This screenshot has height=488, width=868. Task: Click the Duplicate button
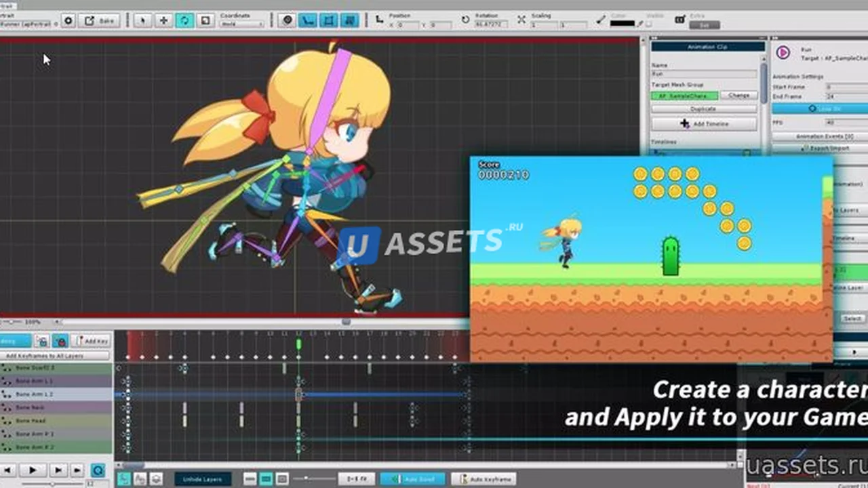[704, 108]
